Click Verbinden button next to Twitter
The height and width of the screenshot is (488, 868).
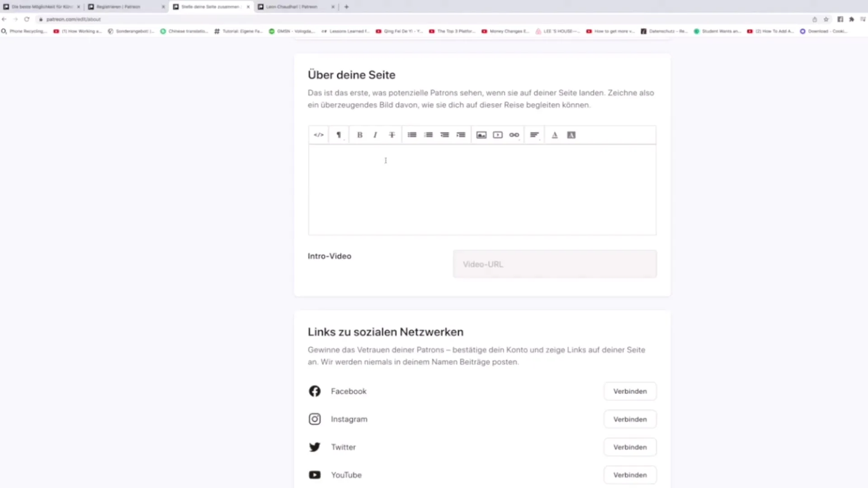630,447
